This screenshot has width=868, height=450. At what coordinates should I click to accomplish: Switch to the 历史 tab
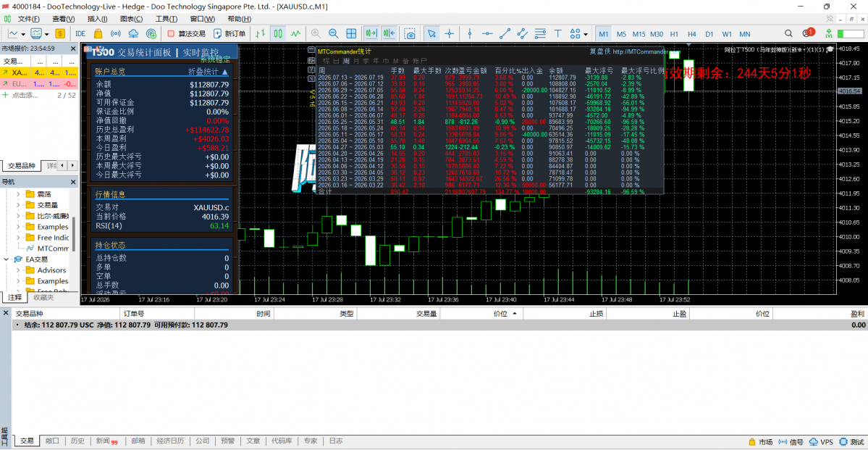coord(77,442)
